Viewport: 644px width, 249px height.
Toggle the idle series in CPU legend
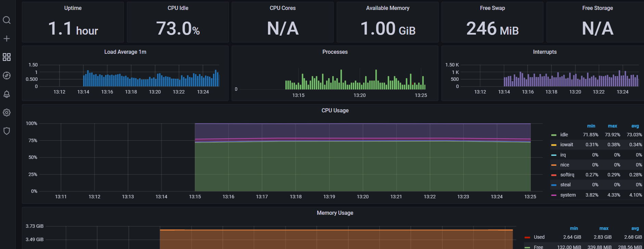(x=564, y=135)
